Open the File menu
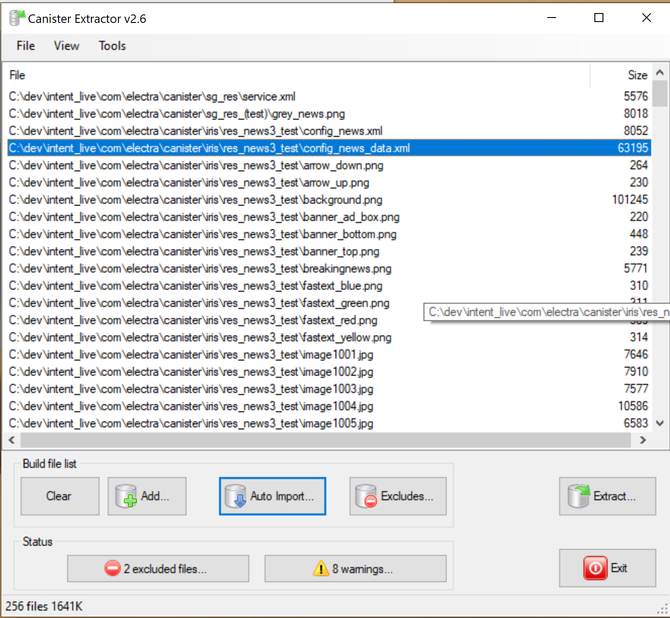Viewport: 670px width, 618px height. click(x=25, y=46)
